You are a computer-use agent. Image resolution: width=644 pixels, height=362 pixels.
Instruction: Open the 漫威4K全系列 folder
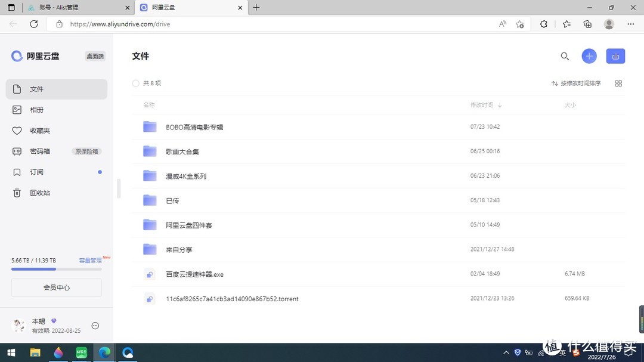185,176
